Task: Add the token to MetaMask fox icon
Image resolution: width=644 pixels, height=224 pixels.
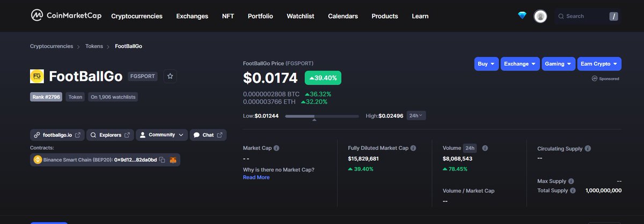Action: click(x=173, y=160)
